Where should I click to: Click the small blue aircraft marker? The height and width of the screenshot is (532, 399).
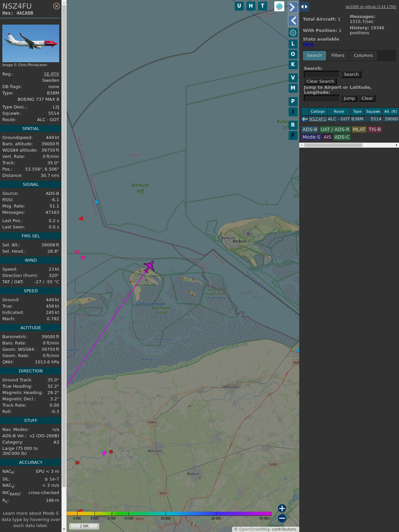click(97, 202)
